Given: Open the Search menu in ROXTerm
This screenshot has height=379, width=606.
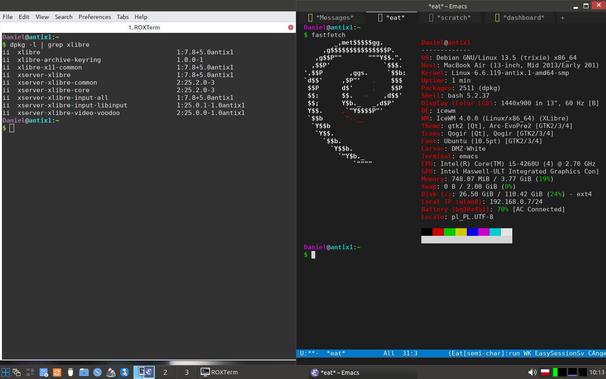Looking at the screenshot, I should (63, 17).
